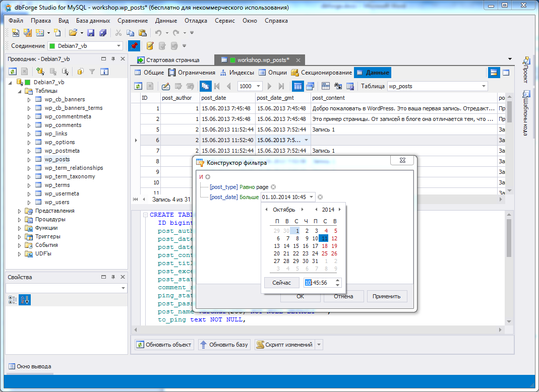539x392 pixels.
Task: Open the Таблица wp_posts dropdown
Action: click(x=484, y=86)
